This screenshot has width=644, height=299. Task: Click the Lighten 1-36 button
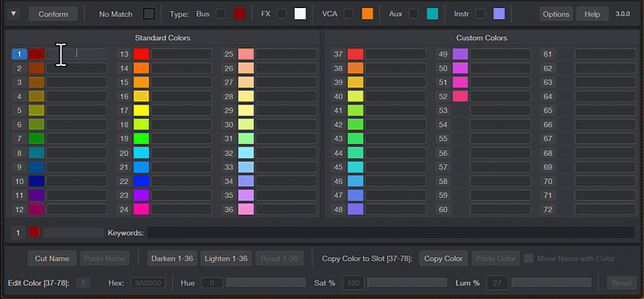pyautogui.click(x=226, y=258)
